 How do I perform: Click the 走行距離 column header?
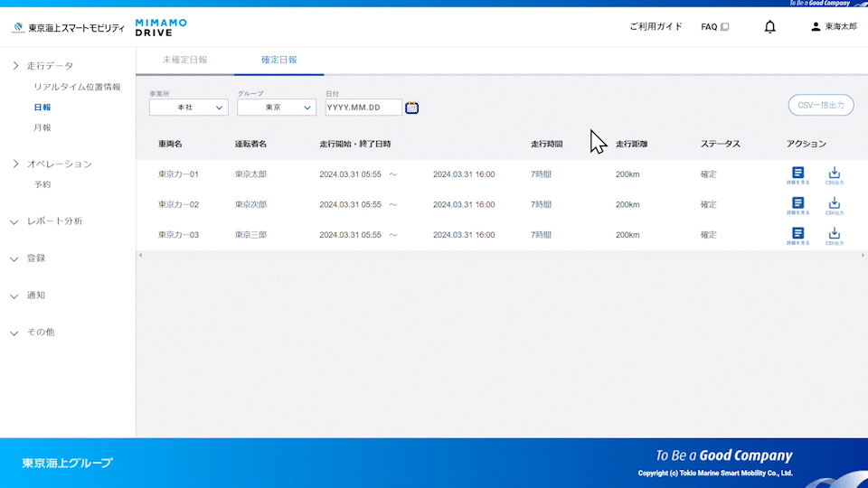tap(632, 144)
